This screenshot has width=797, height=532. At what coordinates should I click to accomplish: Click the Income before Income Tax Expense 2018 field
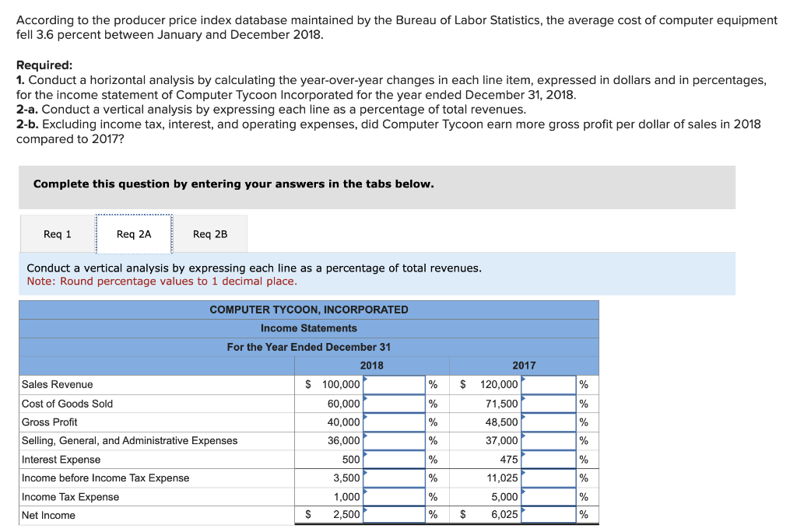[x=395, y=478]
